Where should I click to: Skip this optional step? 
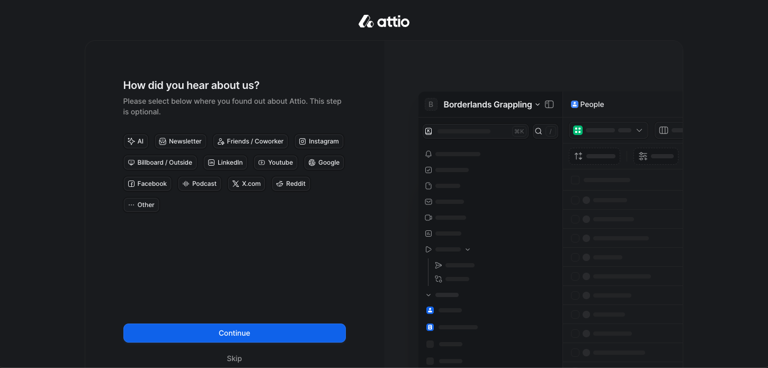(x=234, y=359)
